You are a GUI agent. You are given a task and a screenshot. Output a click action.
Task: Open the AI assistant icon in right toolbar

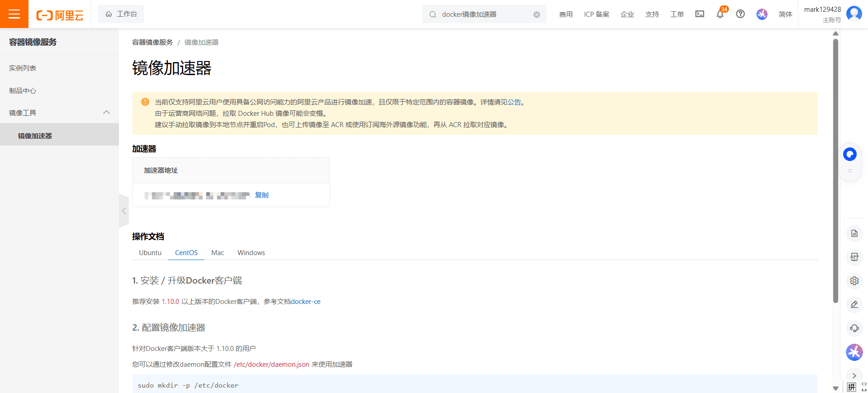(x=854, y=352)
